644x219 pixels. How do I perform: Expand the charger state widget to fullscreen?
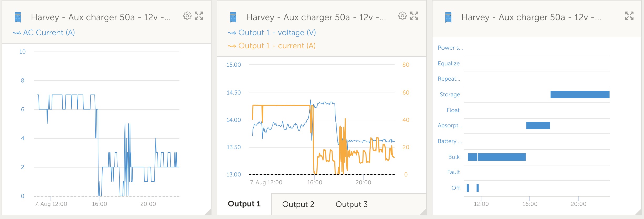pos(629,16)
